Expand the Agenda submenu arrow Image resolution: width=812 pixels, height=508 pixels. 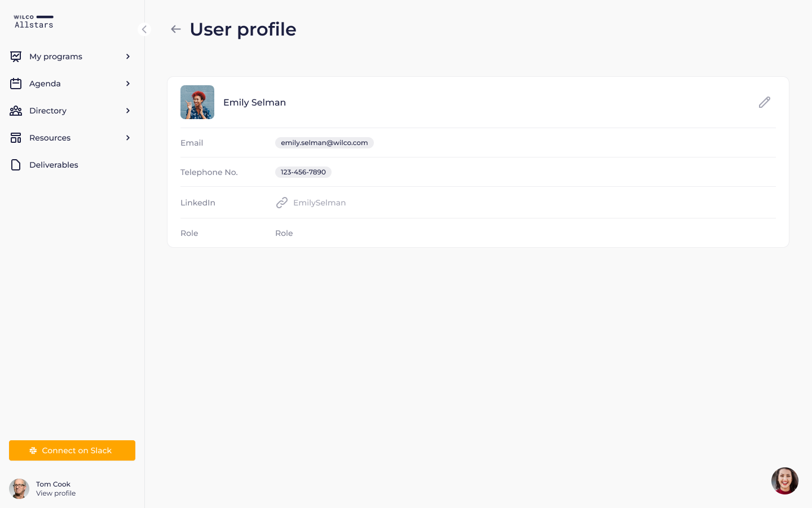click(128, 84)
